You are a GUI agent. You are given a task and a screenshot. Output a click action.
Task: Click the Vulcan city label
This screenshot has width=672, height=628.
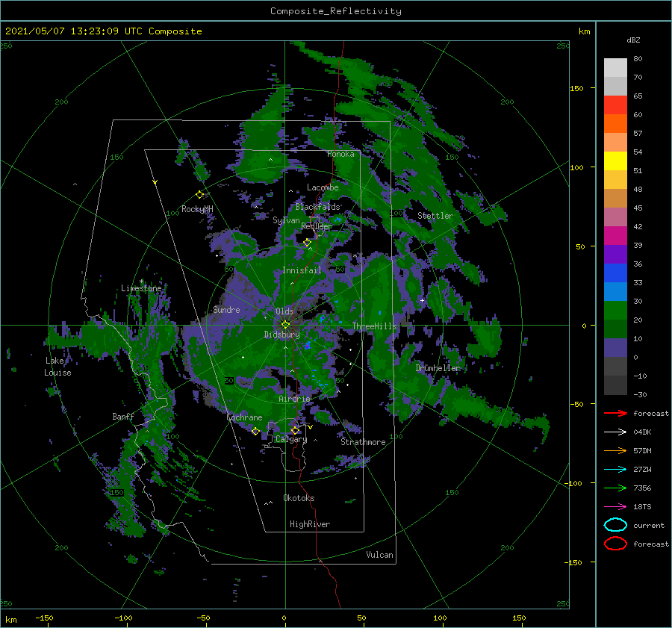click(379, 555)
